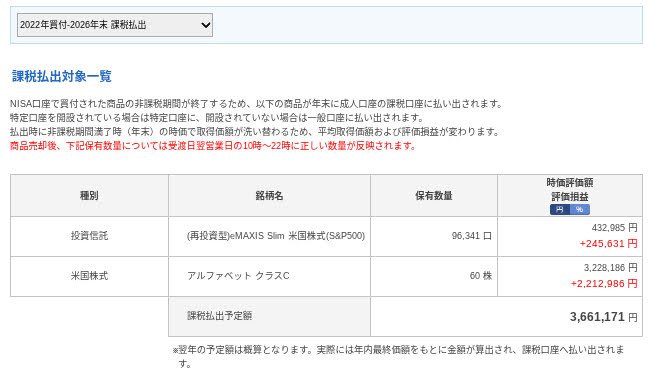Switch valuation display to 円
The width and height of the screenshot is (660, 378).
click(x=559, y=210)
